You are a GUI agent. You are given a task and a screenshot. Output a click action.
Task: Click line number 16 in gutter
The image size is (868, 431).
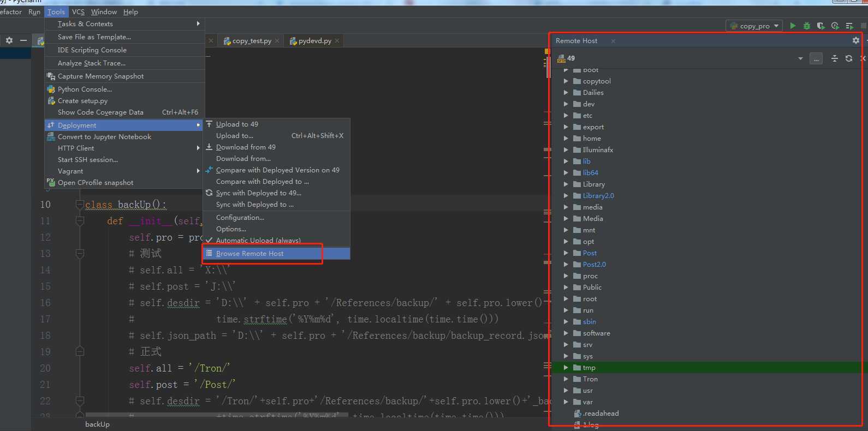(45, 303)
